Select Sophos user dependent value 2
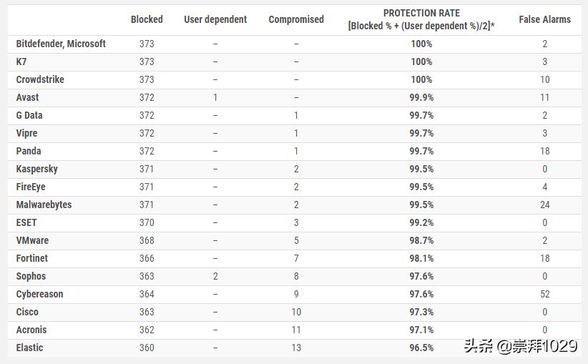Screen dimensions: 588x364 click(x=215, y=276)
